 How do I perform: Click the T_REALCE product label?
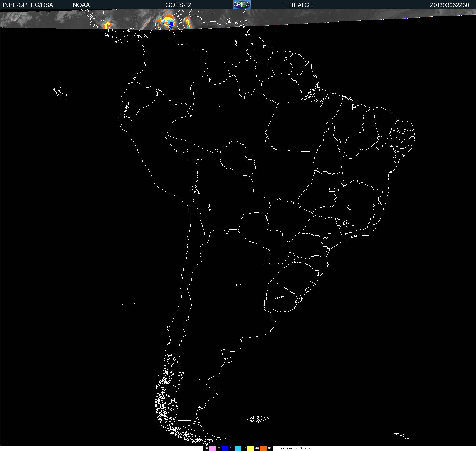pyautogui.click(x=297, y=5)
